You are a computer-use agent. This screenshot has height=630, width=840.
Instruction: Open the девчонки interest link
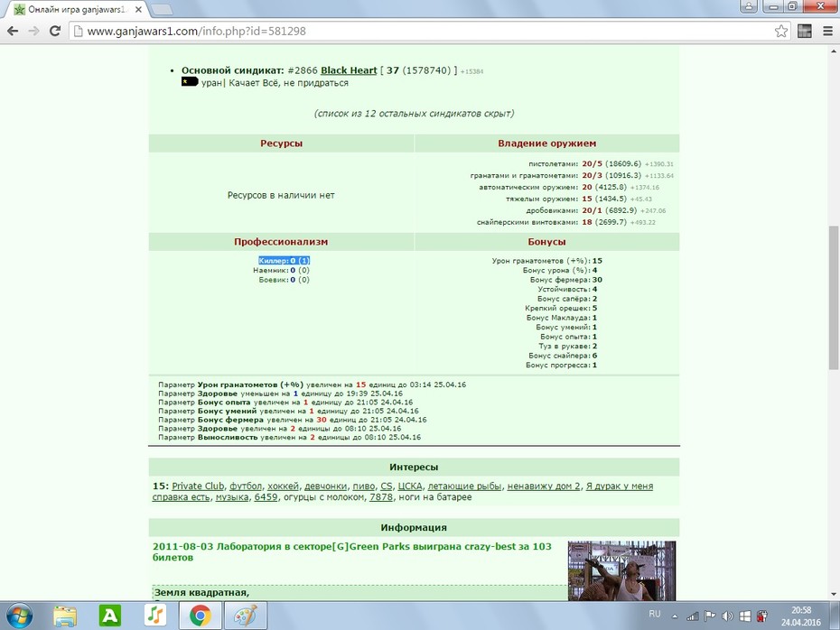point(326,486)
